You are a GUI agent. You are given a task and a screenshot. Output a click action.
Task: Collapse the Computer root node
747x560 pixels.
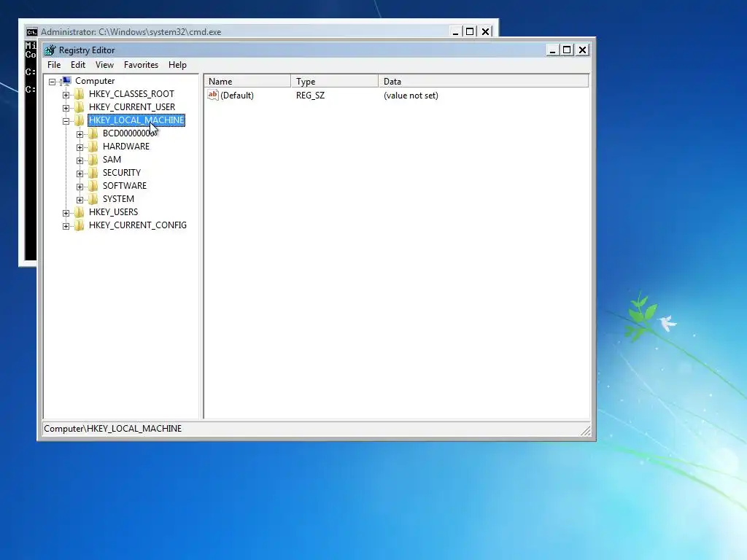[52, 82]
